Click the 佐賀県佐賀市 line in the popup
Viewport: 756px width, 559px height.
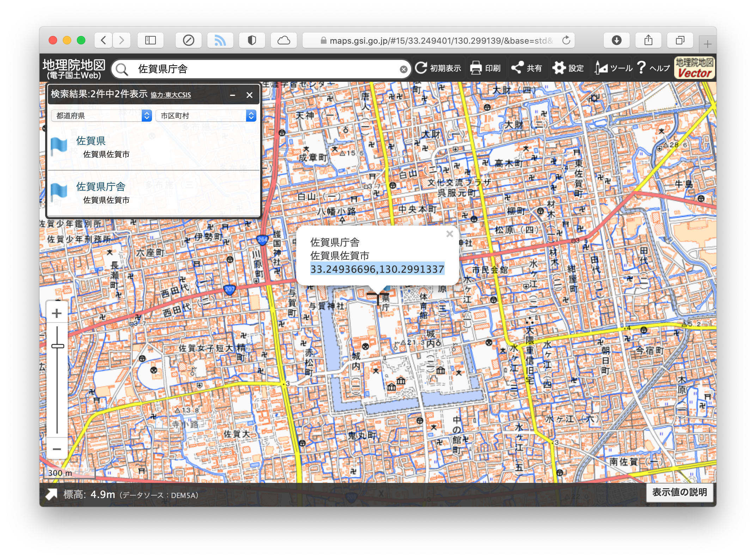tap(340, 256)
